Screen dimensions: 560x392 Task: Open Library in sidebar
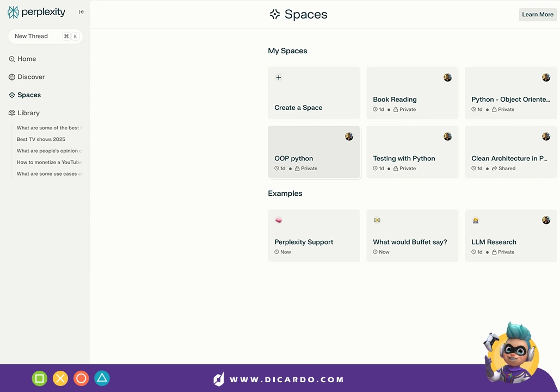(x=24, y=113)
